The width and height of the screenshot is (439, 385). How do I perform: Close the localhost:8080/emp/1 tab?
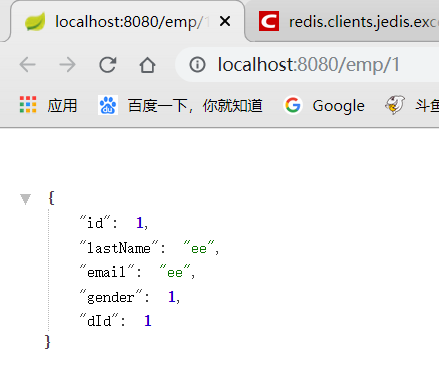coord(225,22)
